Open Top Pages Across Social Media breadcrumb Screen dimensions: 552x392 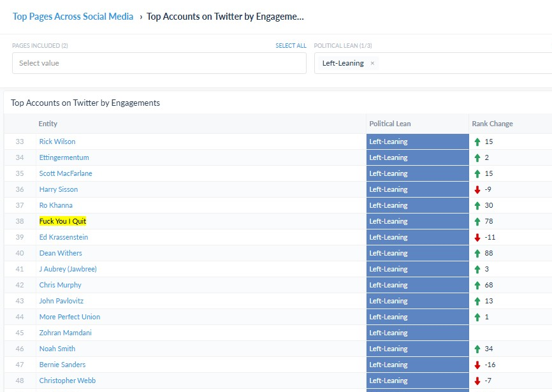73,17
